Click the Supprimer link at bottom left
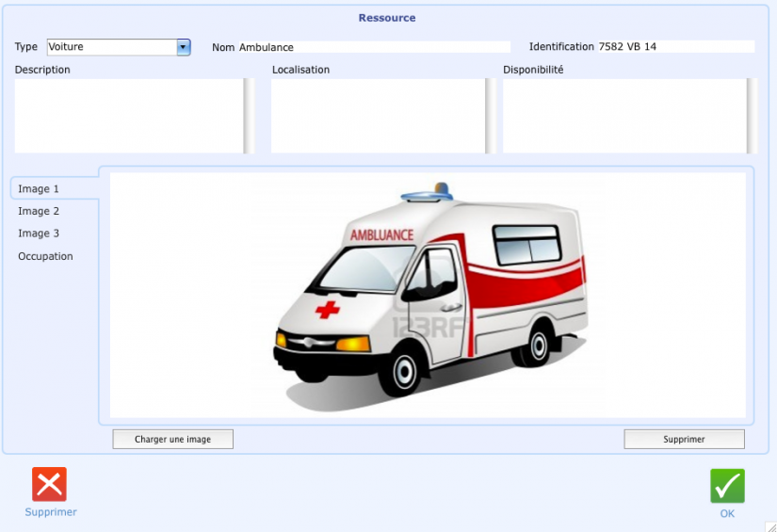This screenshot has width=777, height=532. pos(51,511)
